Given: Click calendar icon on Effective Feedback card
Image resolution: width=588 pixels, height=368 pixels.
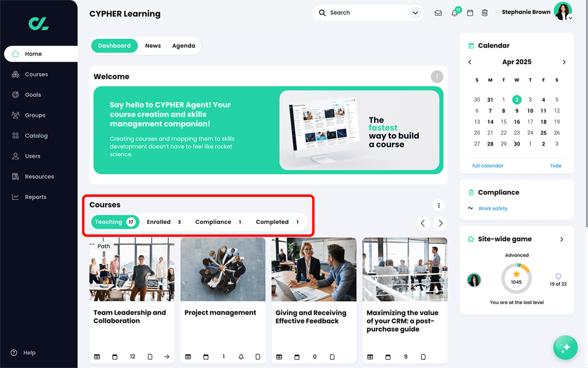Looking at the screenshot, I should [297, 357].
